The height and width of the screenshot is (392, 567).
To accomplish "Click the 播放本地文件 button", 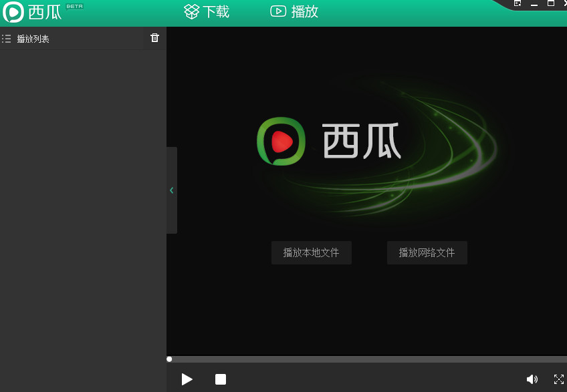I will pyautogui.click(x=312, y=252).
